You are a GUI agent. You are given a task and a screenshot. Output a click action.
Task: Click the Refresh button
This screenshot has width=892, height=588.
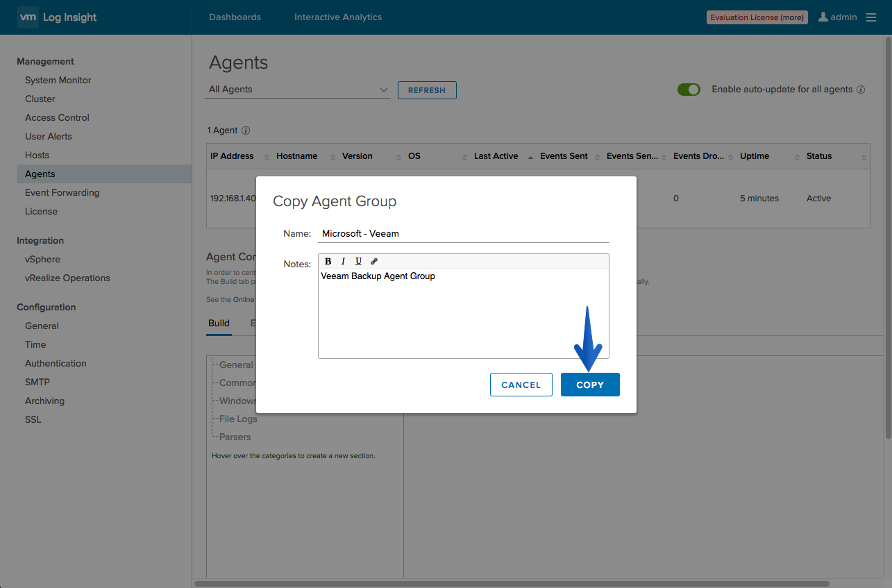(x=427, y=90)
